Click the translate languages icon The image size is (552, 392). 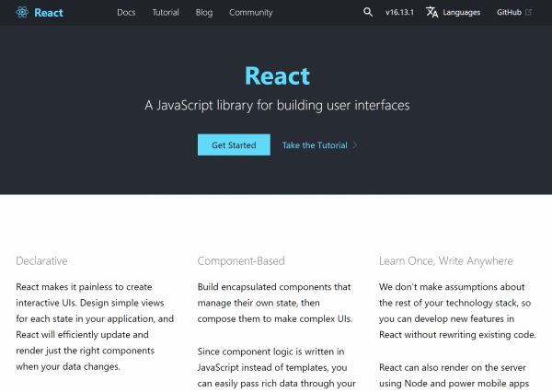click(x=432, y=12)
